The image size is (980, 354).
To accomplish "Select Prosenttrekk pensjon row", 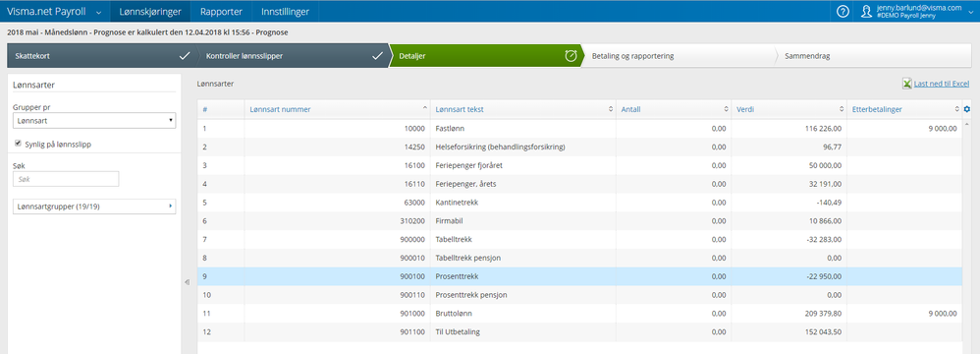I will [x=580, y=295].
